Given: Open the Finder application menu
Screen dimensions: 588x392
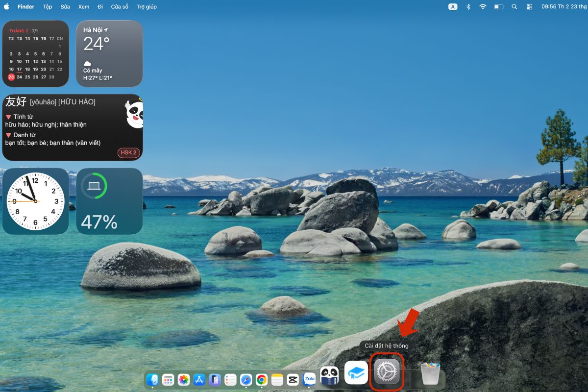Looking at the screenshot, I should point(26,7).
